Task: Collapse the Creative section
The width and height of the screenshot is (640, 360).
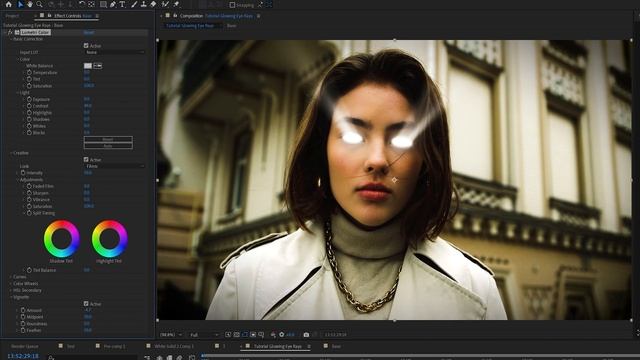Action: pyautogui.click(x=11, y=153)
